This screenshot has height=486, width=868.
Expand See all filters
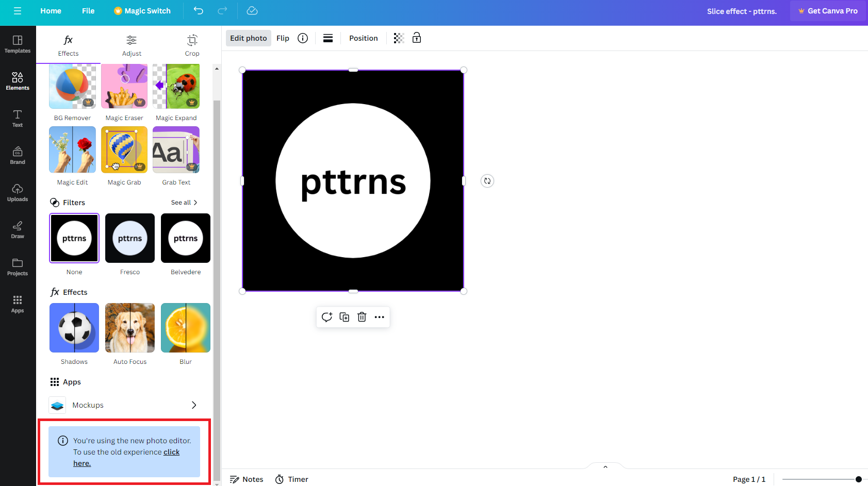[184, 203]
